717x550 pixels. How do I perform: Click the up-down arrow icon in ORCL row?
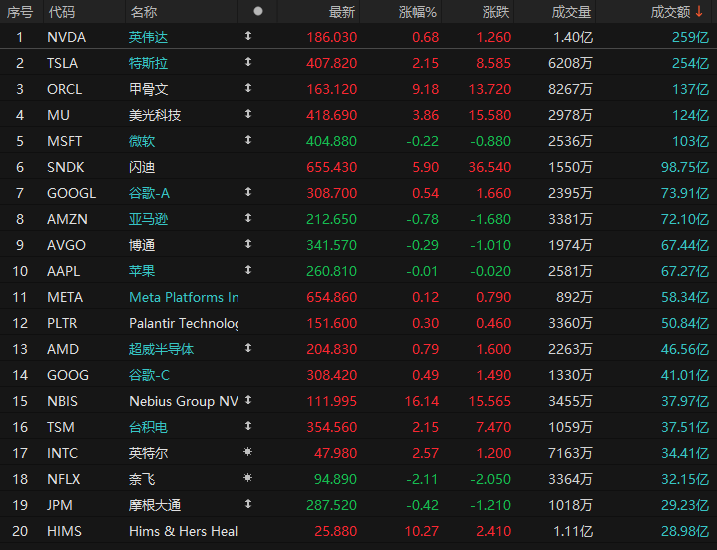click(x=248, y=88)
